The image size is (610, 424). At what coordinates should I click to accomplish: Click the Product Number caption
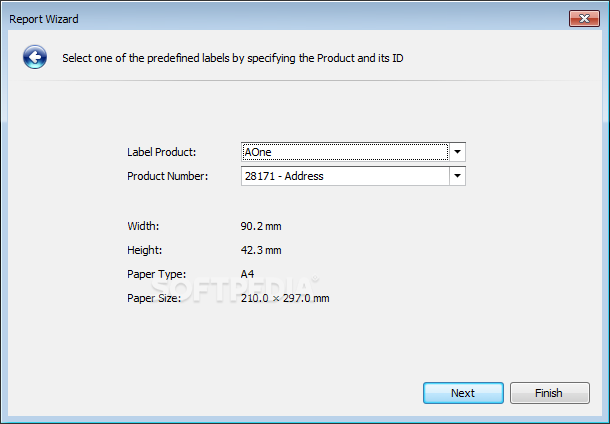(x=168, y=176)
